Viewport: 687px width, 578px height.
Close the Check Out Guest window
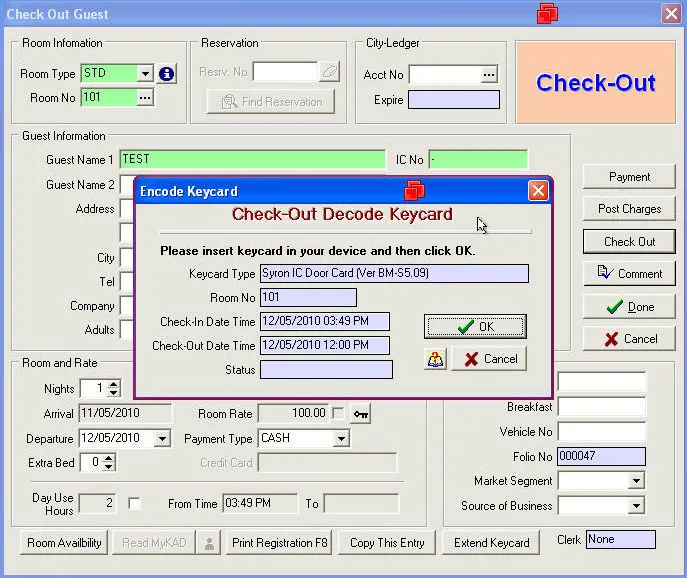pos(671,14)
